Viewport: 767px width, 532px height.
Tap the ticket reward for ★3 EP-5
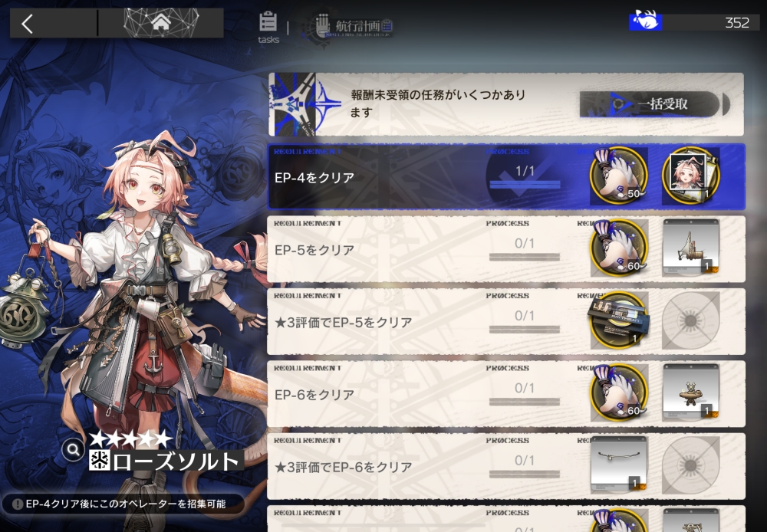[x=619, y=320]
